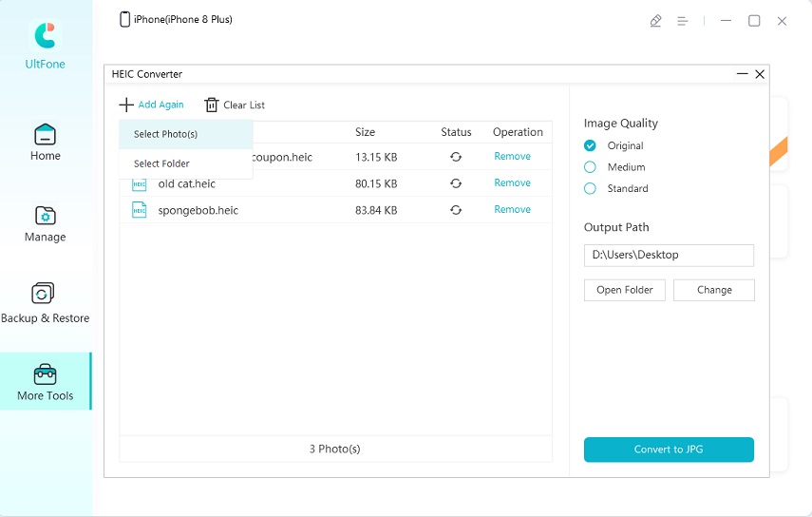Click the edit feedback pencil icon
Image resolution: width=812 pixels, height=517 pixels.
tap(655, 20)
